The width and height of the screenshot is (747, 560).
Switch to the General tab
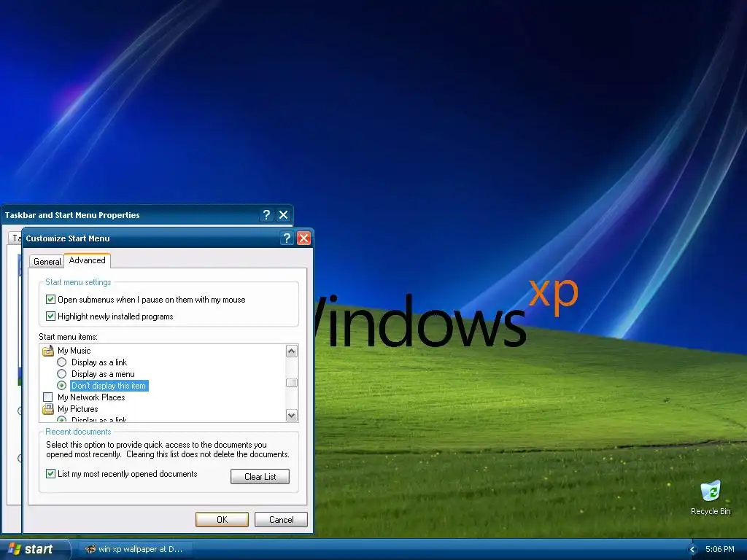(x=47, y=262)
